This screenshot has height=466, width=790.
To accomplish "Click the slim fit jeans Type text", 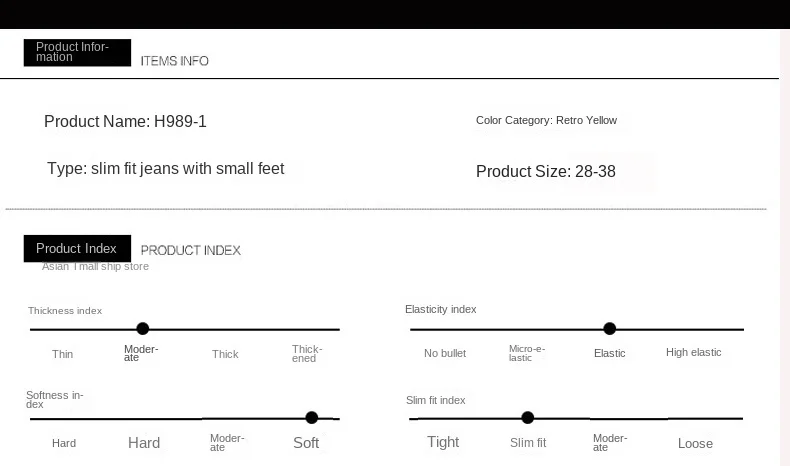I will point(165,168).
